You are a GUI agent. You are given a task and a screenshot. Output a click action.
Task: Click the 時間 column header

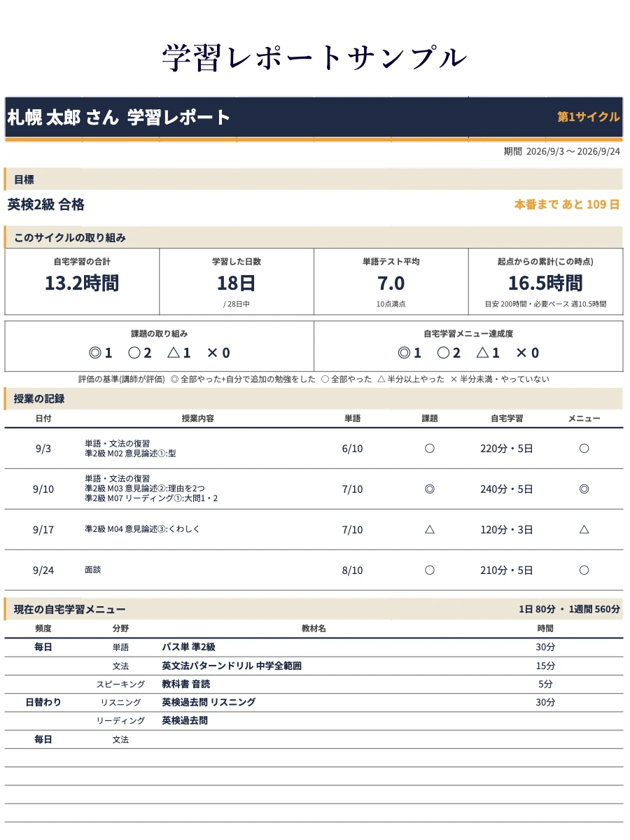click(545, 629)
